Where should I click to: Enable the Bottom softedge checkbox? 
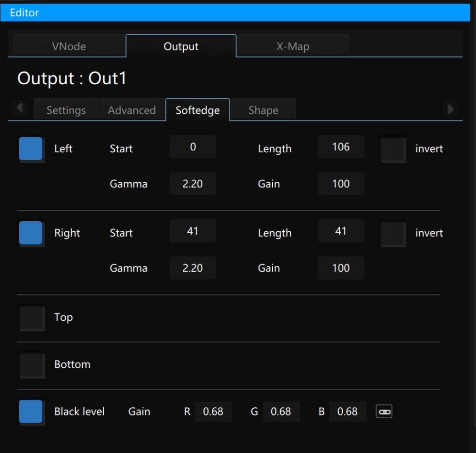[32, 365]
